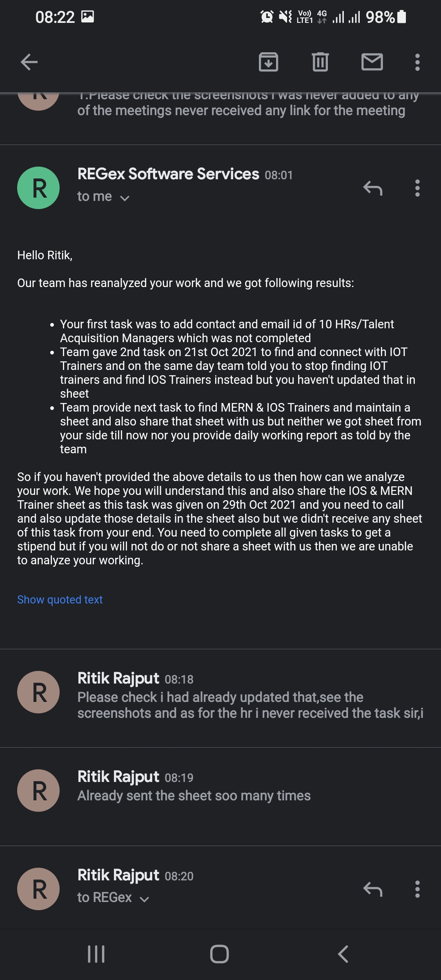
Task: Expand "to me" recipient details
Action: 103,197
